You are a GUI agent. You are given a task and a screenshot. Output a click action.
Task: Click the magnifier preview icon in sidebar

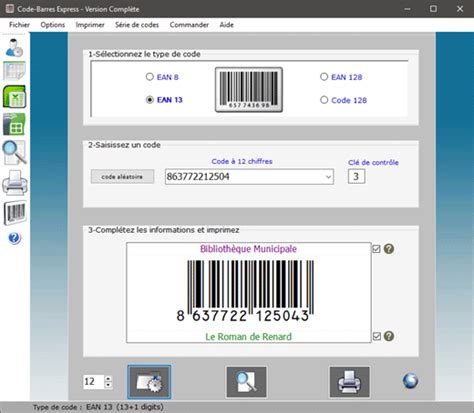click(14, 152)
